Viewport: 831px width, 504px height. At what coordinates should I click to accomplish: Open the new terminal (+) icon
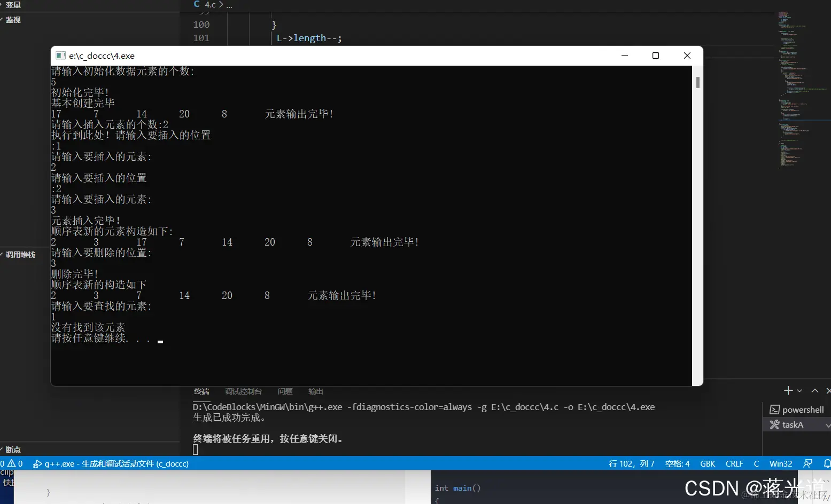pos(788,390)
